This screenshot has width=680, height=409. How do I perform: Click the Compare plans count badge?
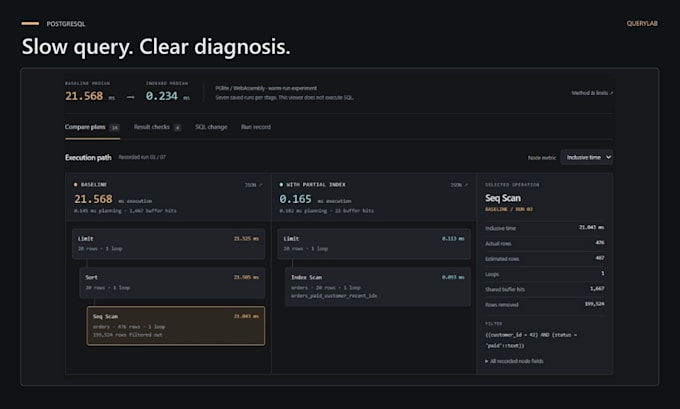click(x=114, y=128)
